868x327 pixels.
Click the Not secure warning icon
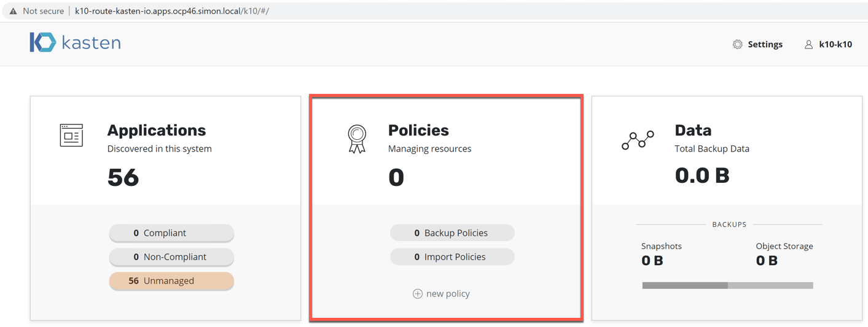13,11
